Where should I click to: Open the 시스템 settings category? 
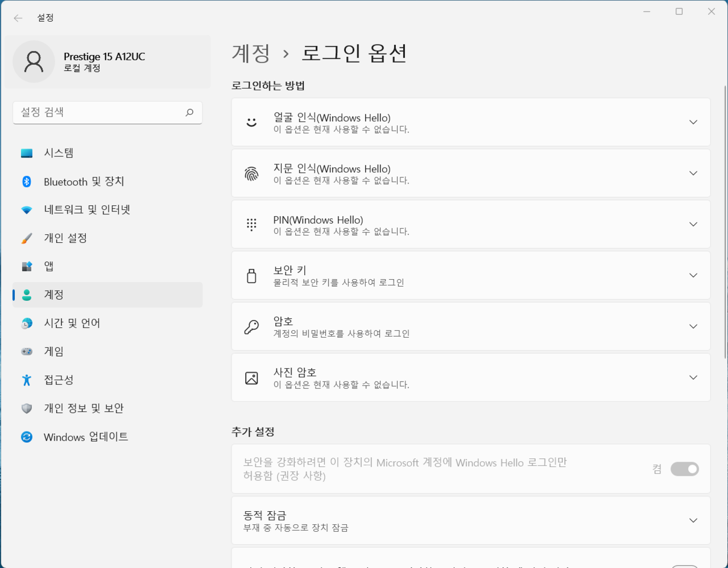tap(59, 153)
